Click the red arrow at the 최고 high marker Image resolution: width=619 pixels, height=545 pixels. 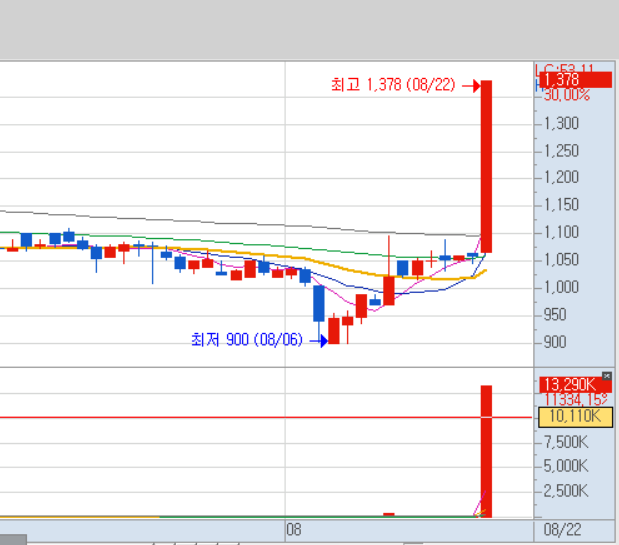471,86
